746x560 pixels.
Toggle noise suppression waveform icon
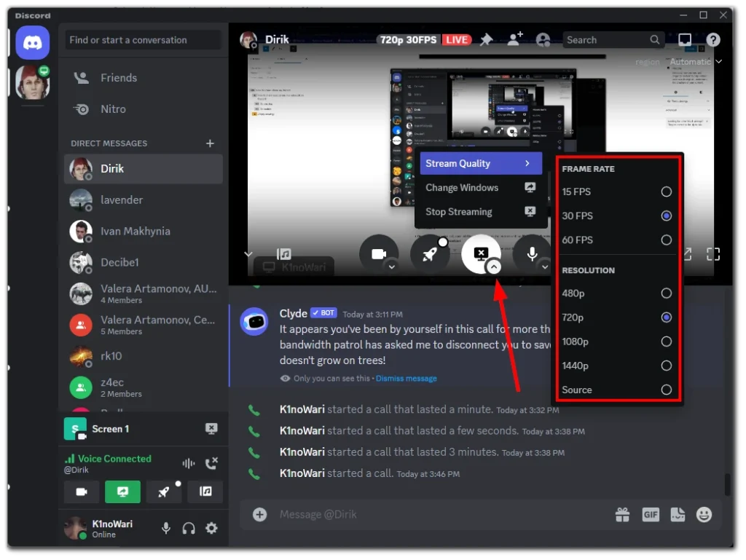(189, 463)
